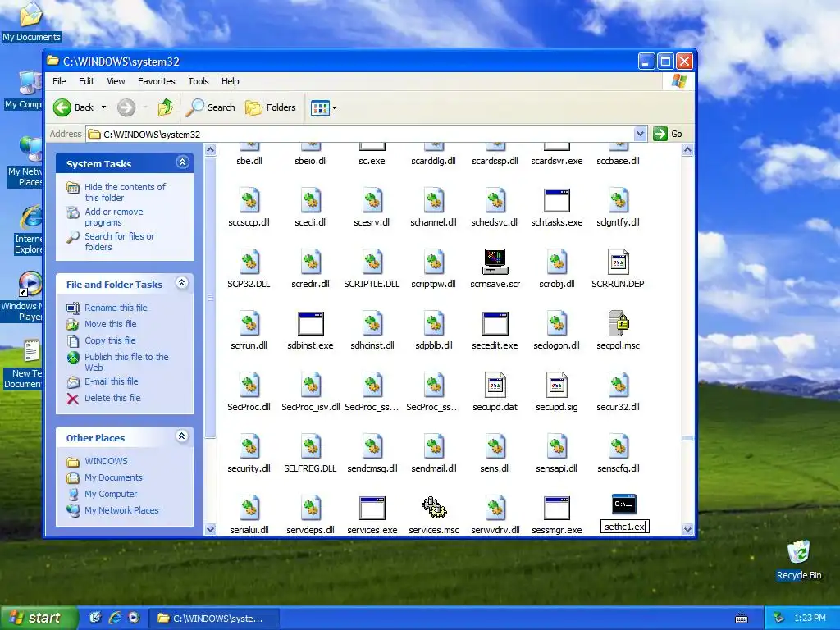Launch Internet Explorer from Quick Launch

(115, 618)
